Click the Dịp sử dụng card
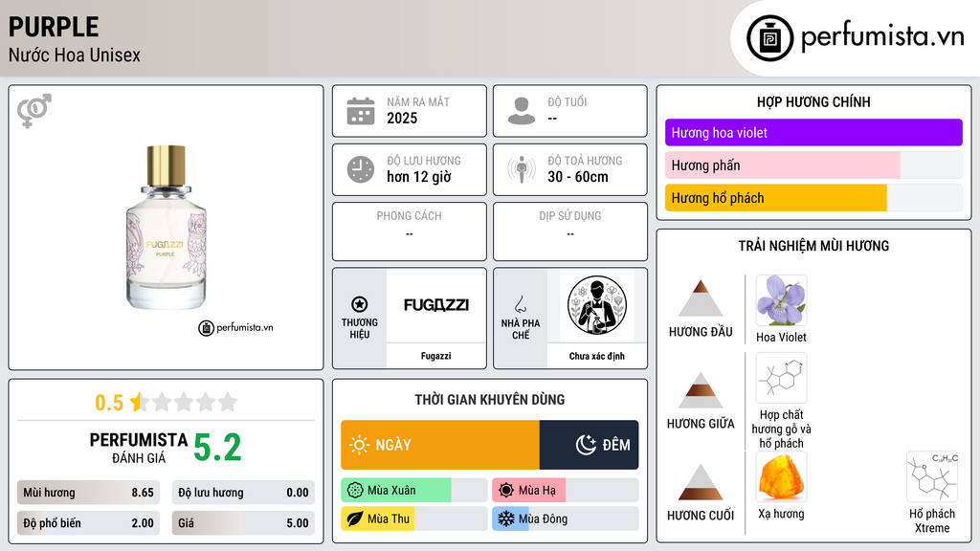The image size is (980, 551). click(x=570, y=231)
